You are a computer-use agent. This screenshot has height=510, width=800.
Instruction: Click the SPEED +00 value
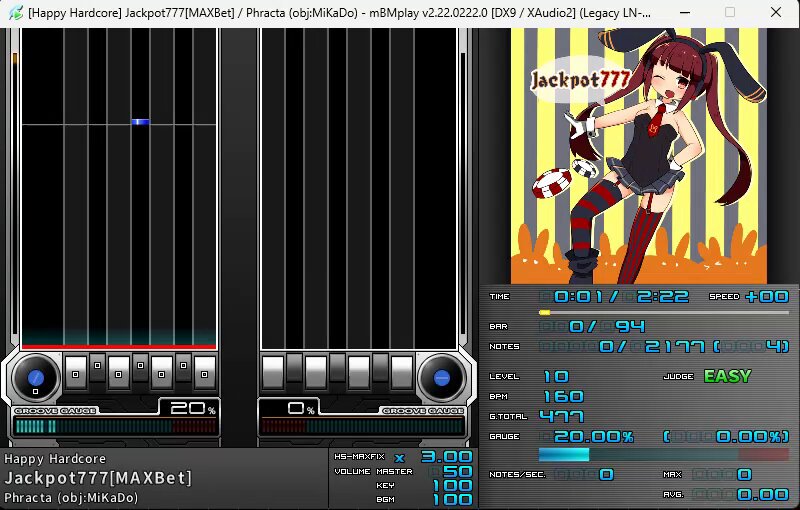click(767, 296)
